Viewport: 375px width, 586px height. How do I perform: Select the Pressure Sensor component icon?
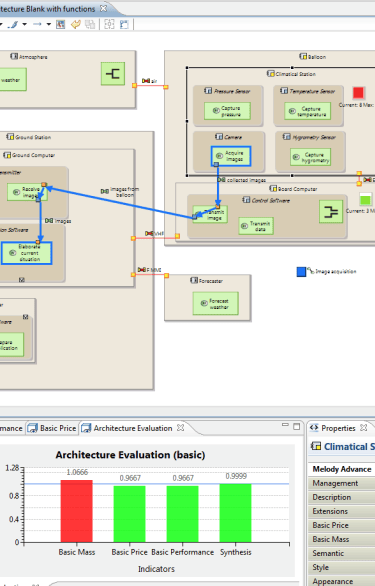tap(208, 90)
